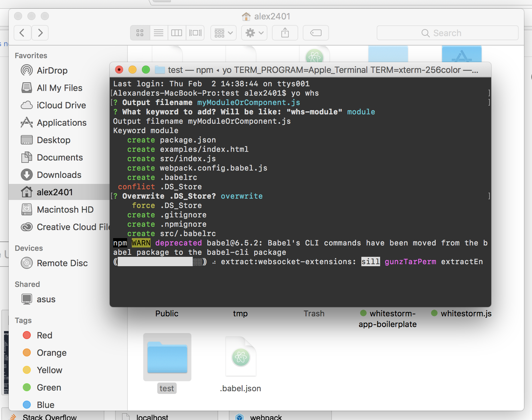Go forward in Finder navigation
Image resolution: width=532 pixels, height=420 pixels.
40,33
